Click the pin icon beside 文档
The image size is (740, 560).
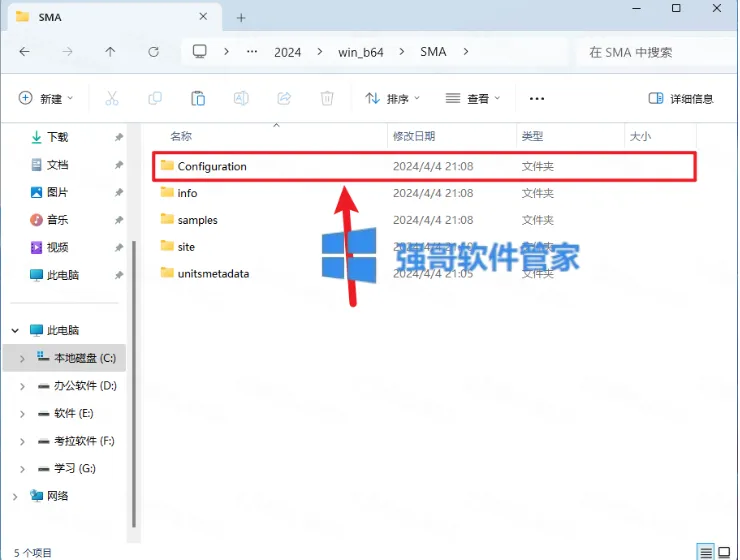click(118, 165)
